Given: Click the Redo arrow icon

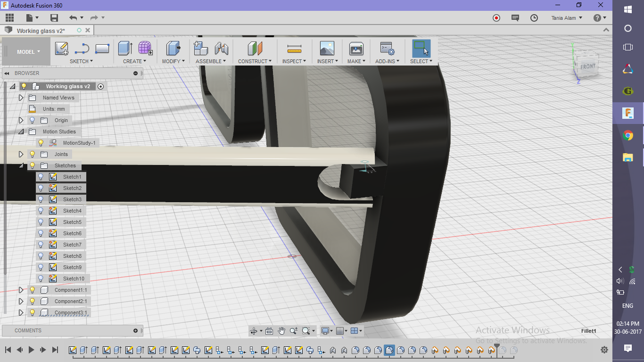Looking at the screenshot, I should [x=94, y=18].
